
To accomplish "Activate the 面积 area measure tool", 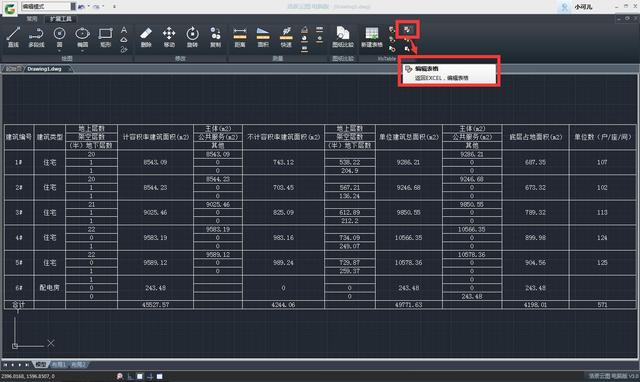I will tap(263, 37).
